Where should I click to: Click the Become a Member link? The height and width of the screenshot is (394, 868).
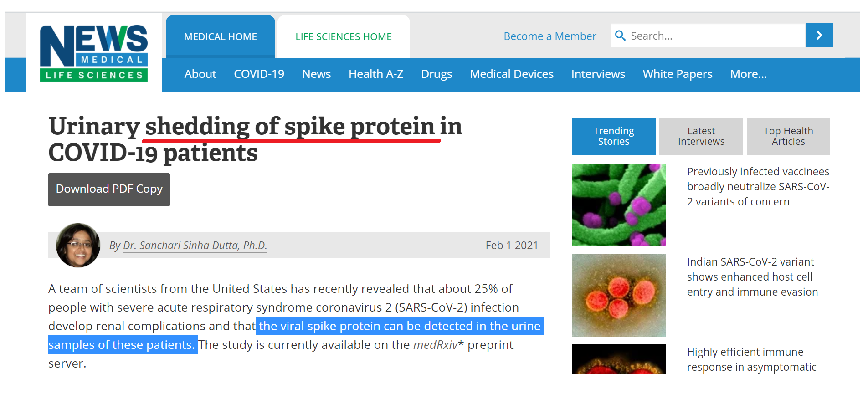point(550,36)
